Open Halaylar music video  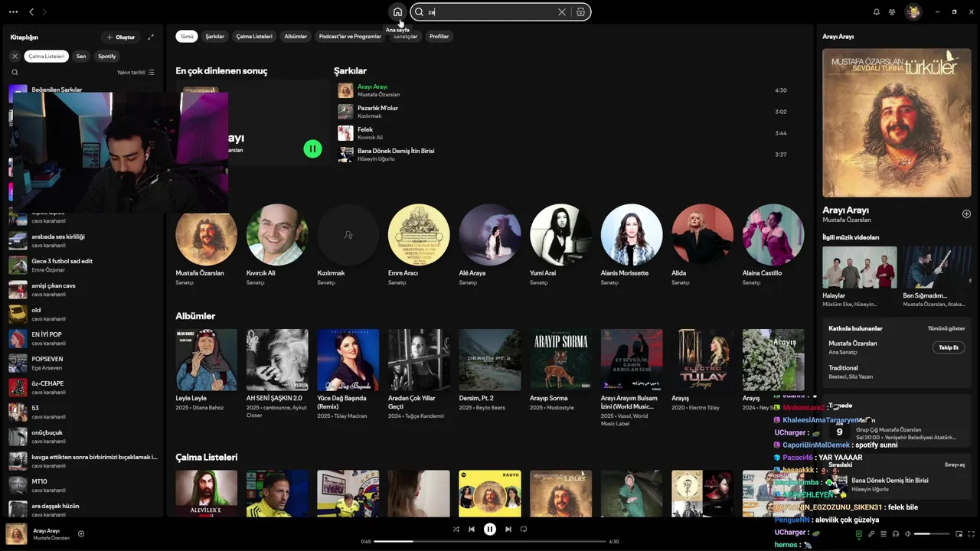tap(859, 276)
